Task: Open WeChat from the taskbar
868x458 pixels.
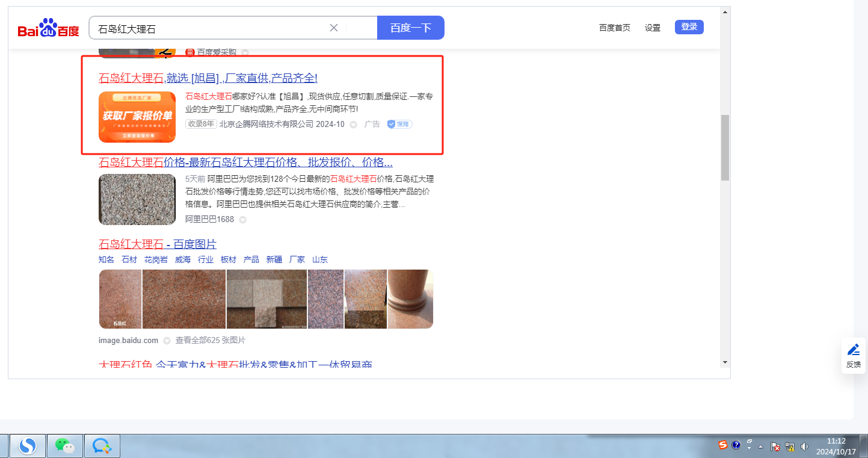Action: [x=64, y=446]
